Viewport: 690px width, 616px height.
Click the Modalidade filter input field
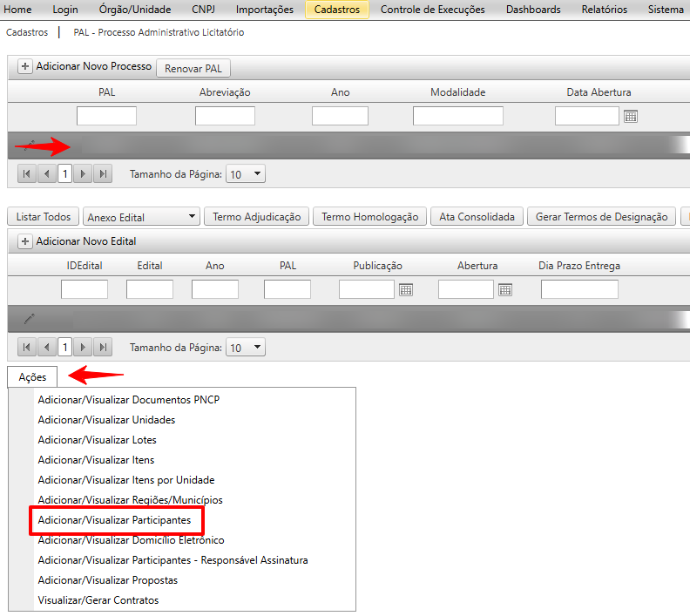(x=457, y=116)
